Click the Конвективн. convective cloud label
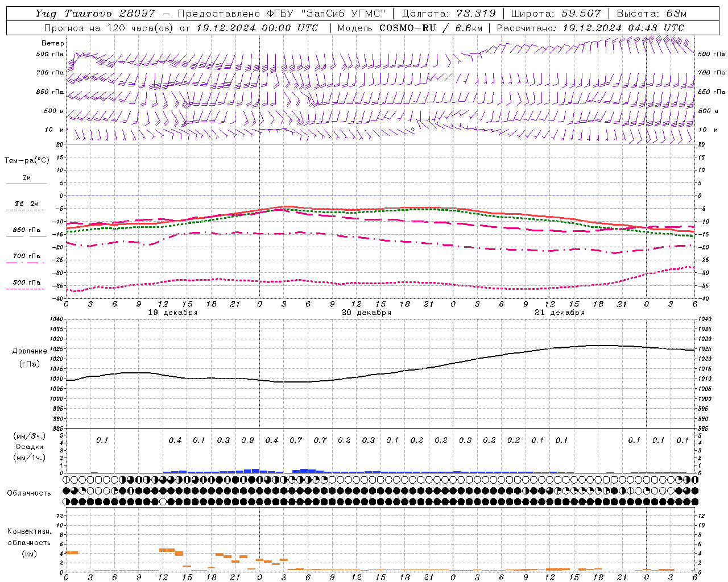Viewport: 728px width, 582px height. point(30,531)
